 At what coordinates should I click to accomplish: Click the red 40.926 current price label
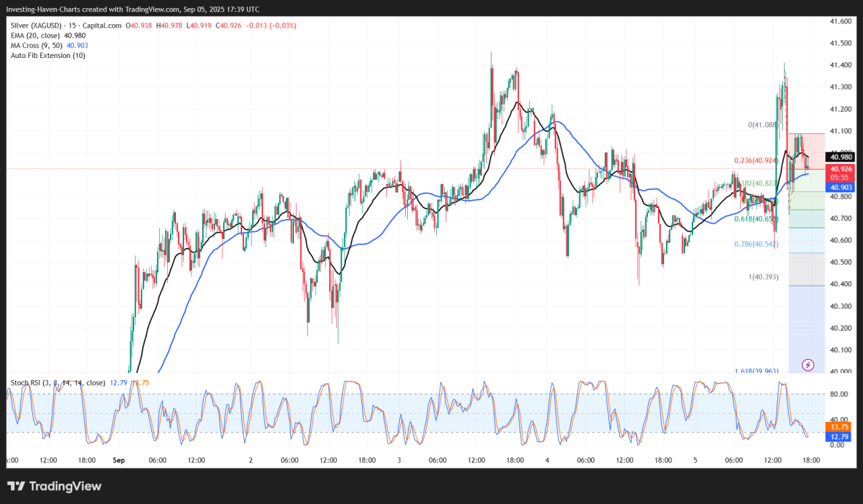[840, 168]
